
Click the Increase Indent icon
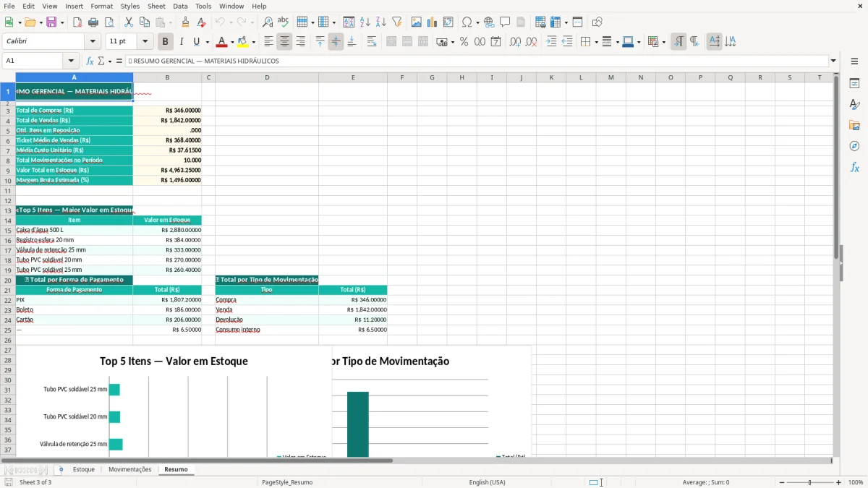click(x=551, y=42)
